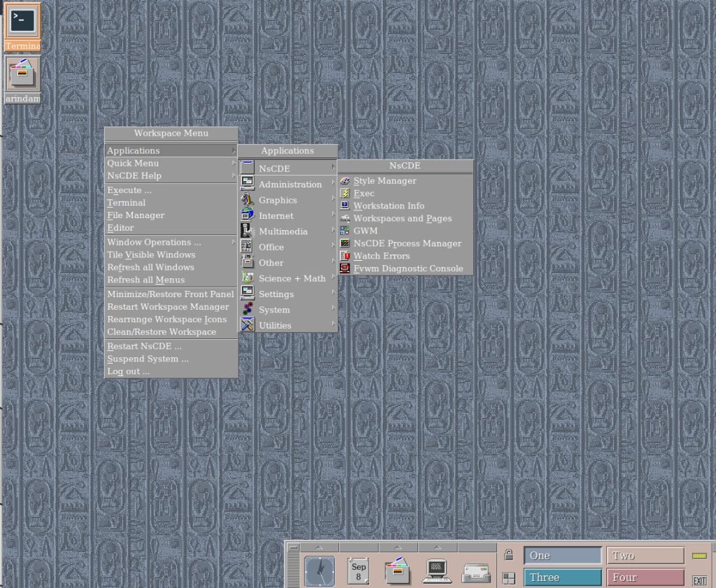Choose Log out ...

171,372
